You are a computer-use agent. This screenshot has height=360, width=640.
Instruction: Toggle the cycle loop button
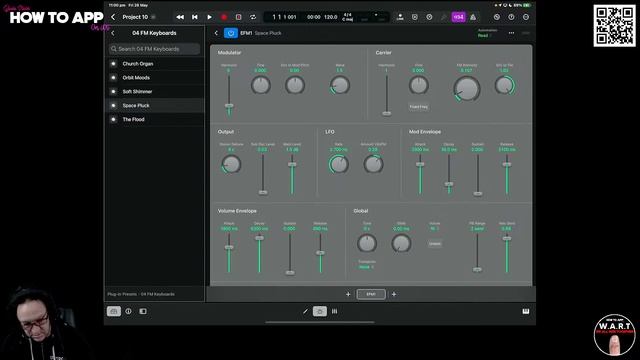click(253, 17)
